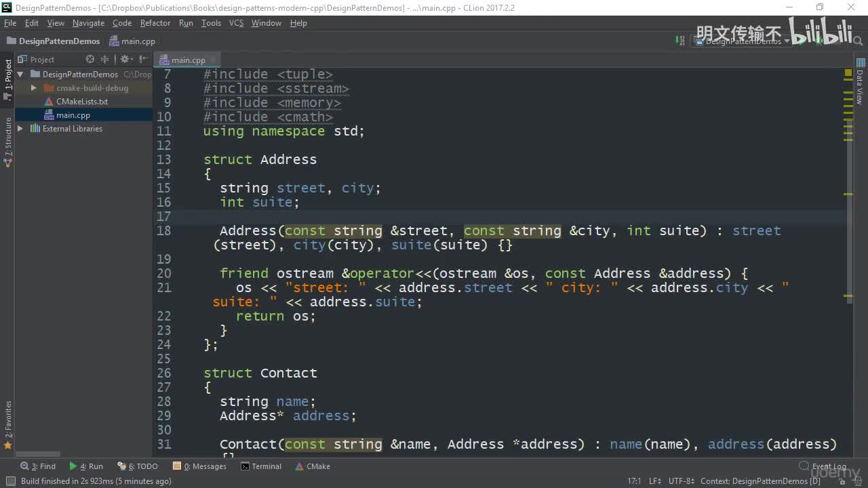This screenshot has width=868, height=488.
Task: Open the Project panel gear settings menu
Action: [125, 60]
